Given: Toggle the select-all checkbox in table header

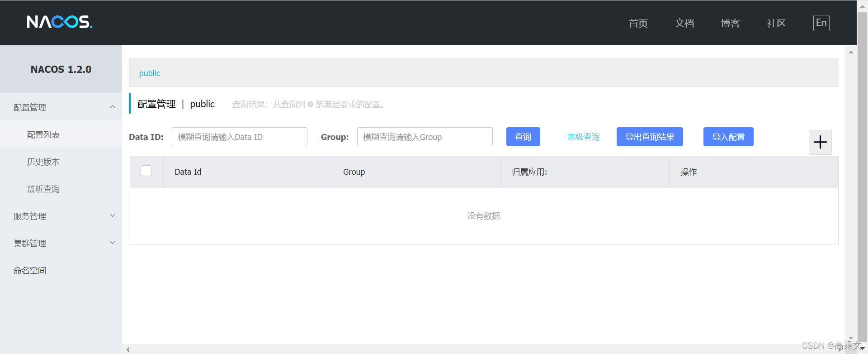Looking at the screenshot, I should click(x=146, y=171).
